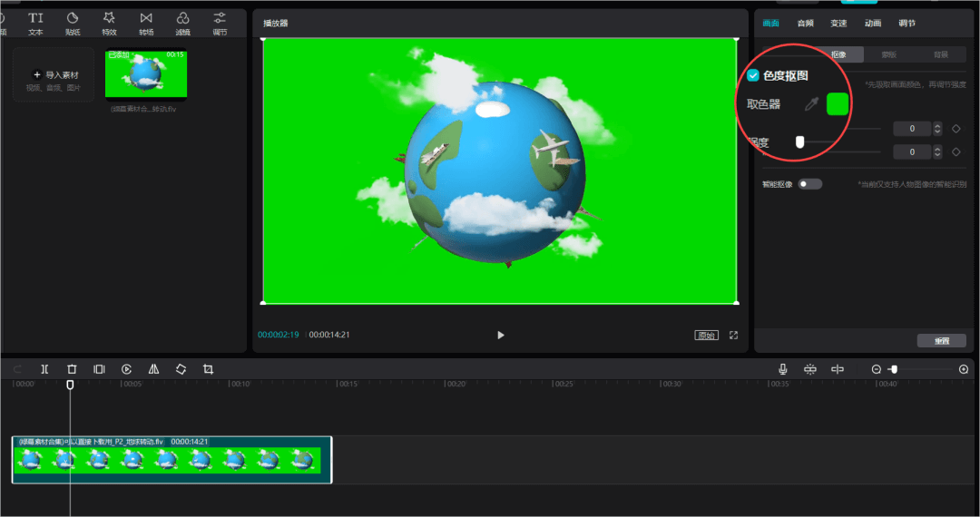Click the current timecode 00:00:02:19

[279, 335]
